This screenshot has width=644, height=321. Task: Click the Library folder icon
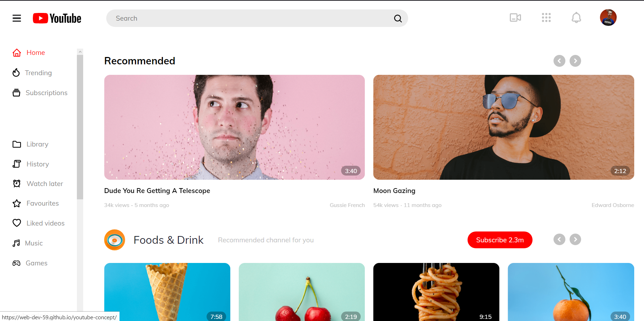(17, 144)
